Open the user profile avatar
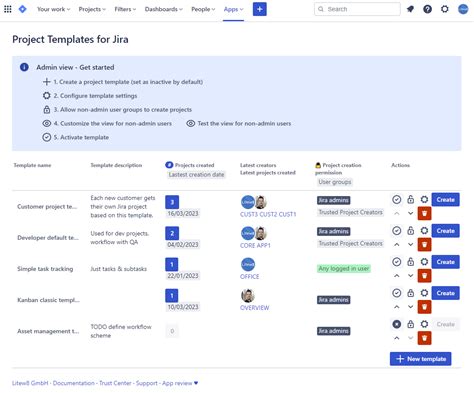474x393 pixels. click(463, 9)
